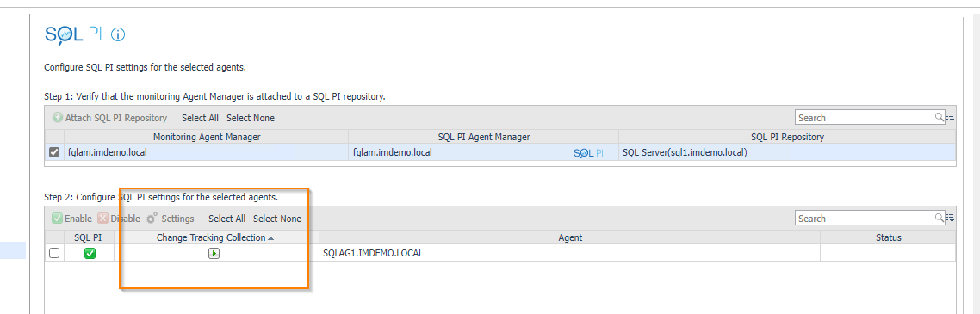980x314 pixels.
Task: Click Select All in Step 2 toolbar
Action: click(226, 219)
